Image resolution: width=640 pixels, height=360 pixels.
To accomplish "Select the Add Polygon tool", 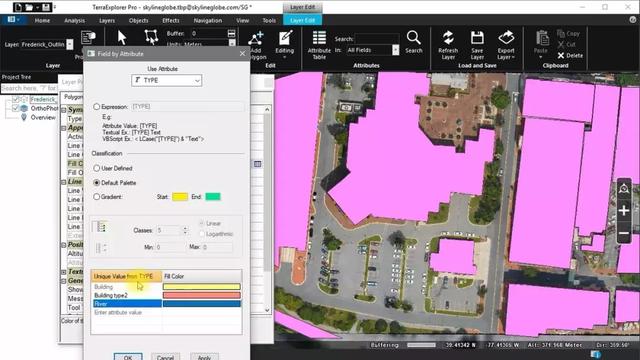I will coord(256,44).
